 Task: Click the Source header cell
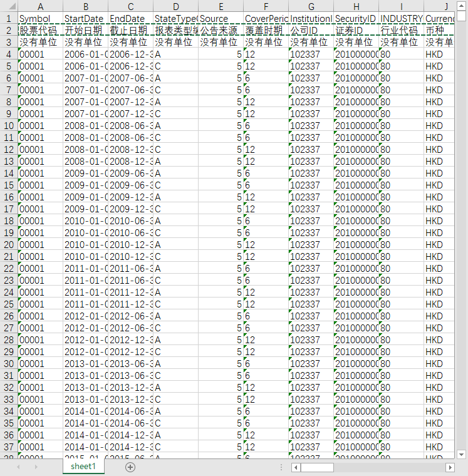221,19
